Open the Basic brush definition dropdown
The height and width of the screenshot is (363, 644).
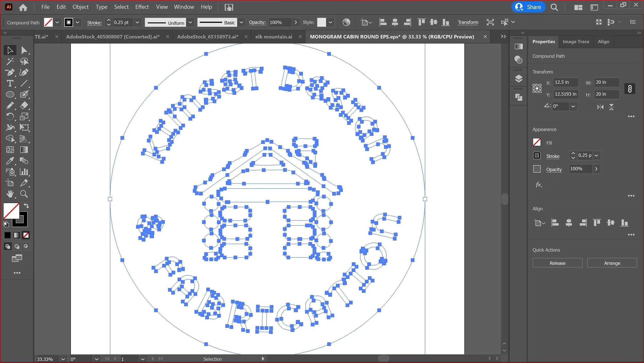pos(241,22)
